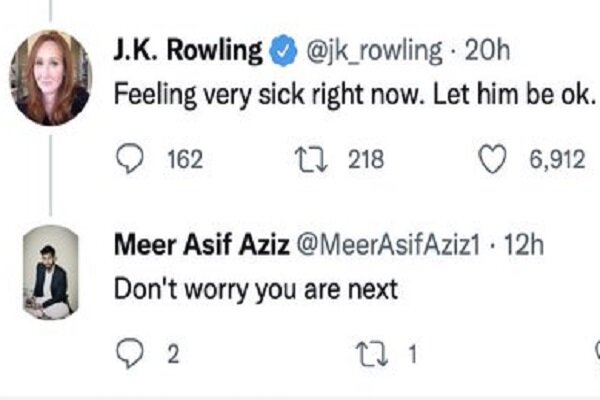This screenshot has width=600, height=400.
Task: Open the tweet text "Feeling very sick right now"
Action: (x=354, y=97)
